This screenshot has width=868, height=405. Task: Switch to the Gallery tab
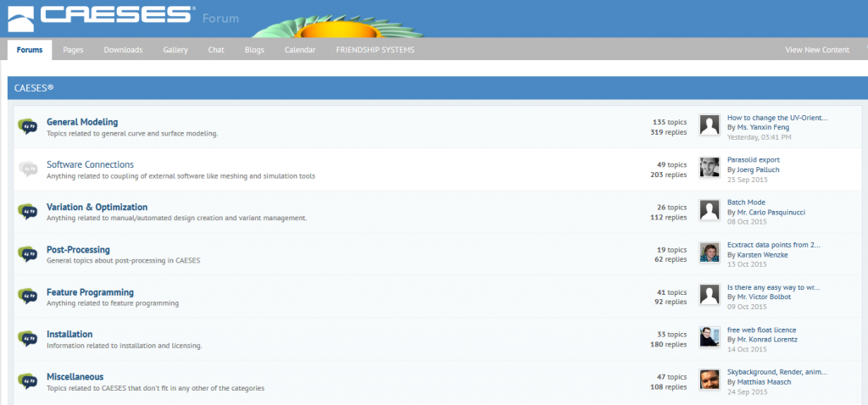click(175, 50)
